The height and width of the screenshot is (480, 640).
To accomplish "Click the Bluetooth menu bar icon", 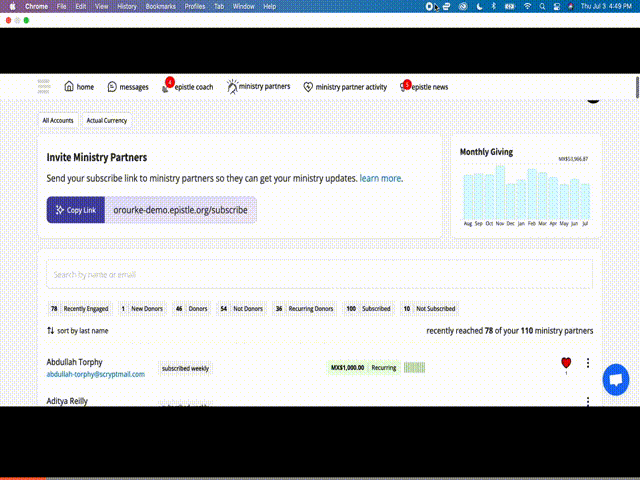I will click(494, 6).
